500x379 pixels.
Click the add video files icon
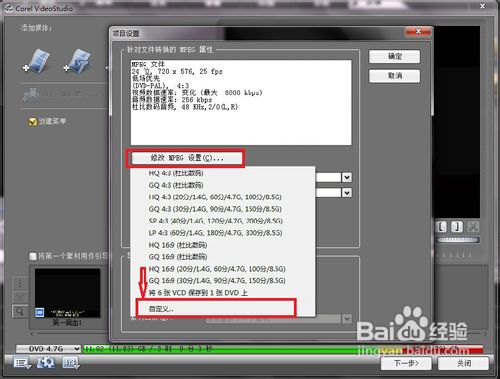pos(37,60)
